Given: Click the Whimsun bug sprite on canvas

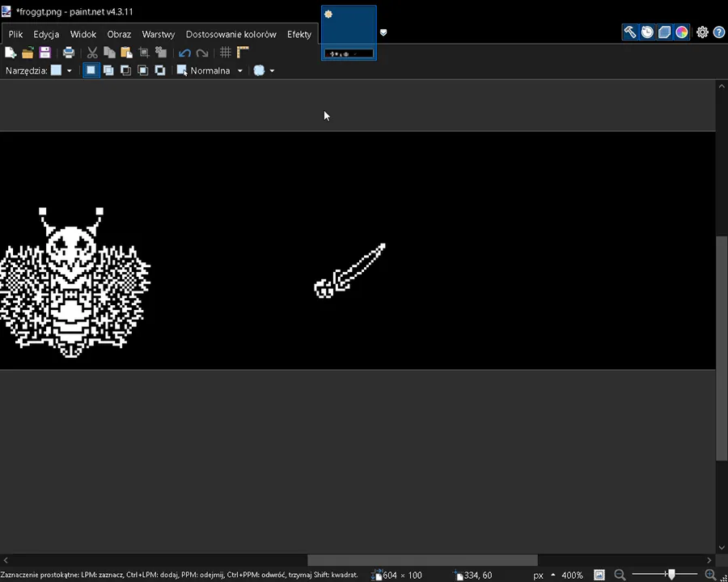Looking at the screenshot, I should (74, 283).
